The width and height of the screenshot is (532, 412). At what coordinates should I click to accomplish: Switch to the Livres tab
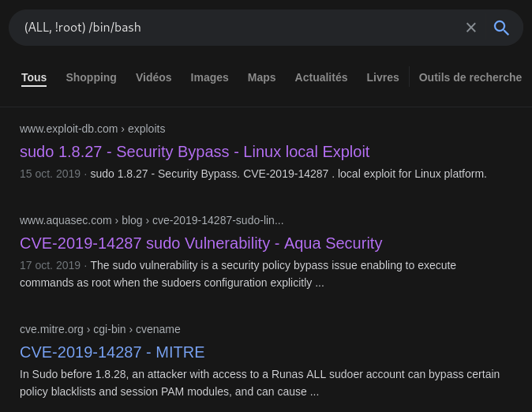tap(382, 77)
